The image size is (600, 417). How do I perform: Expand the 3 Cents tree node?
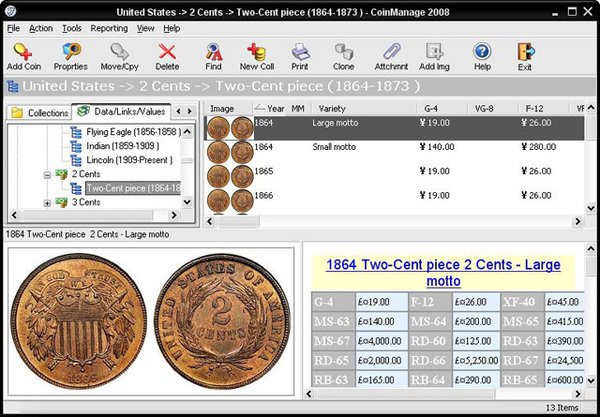coord(47,203)
